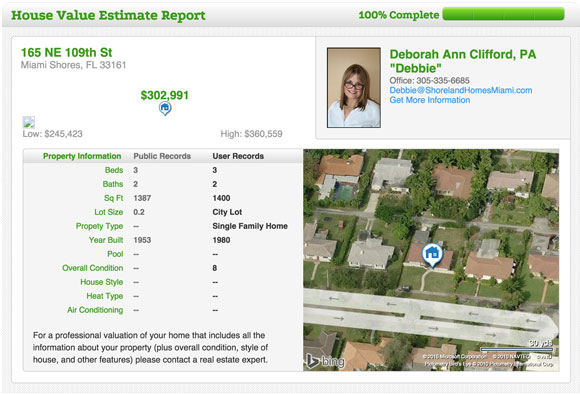Click the Low: $245,423 value
The height and width of the screenshot is (394, 580).
pyautogui.click(x=53, y=134)
